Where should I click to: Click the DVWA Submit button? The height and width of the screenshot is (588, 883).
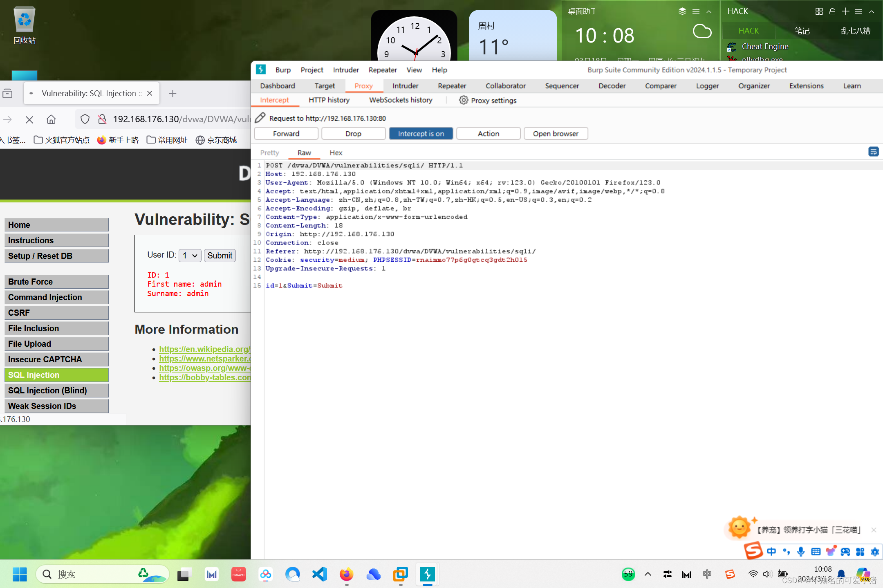pos(220,256)
